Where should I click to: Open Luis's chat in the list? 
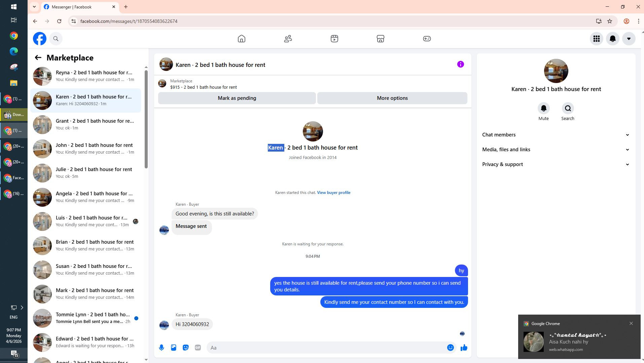[86, 221]
